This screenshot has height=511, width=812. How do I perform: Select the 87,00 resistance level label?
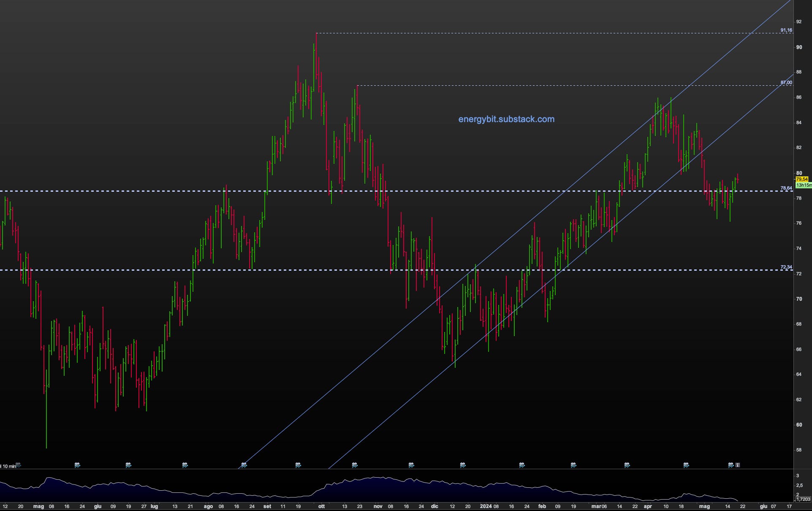pos(786,83)
